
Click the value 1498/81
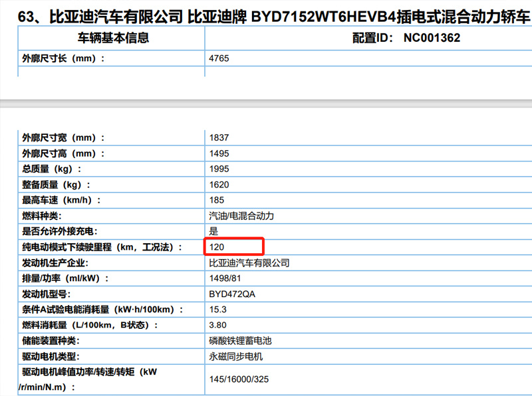tap(225, 278)
